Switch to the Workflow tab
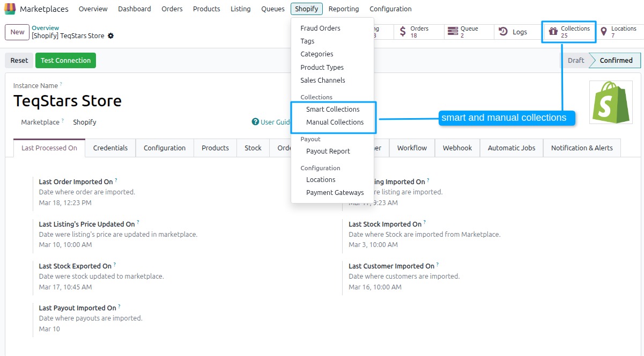 coord(412,148)
